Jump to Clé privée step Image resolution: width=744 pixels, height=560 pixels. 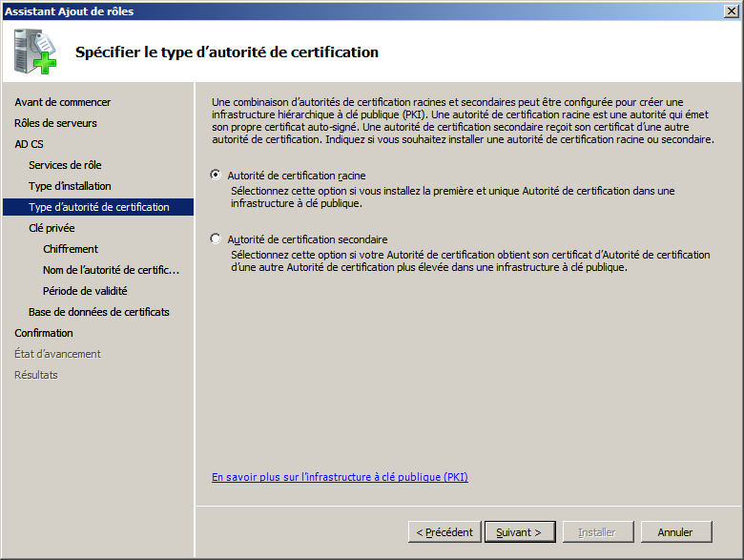tap(52, 228)
